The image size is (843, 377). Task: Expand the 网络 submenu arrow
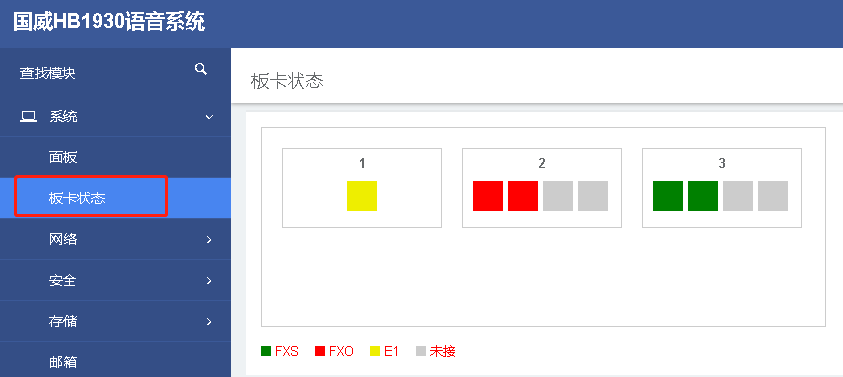pyautogui.click(x=209, y=240)
